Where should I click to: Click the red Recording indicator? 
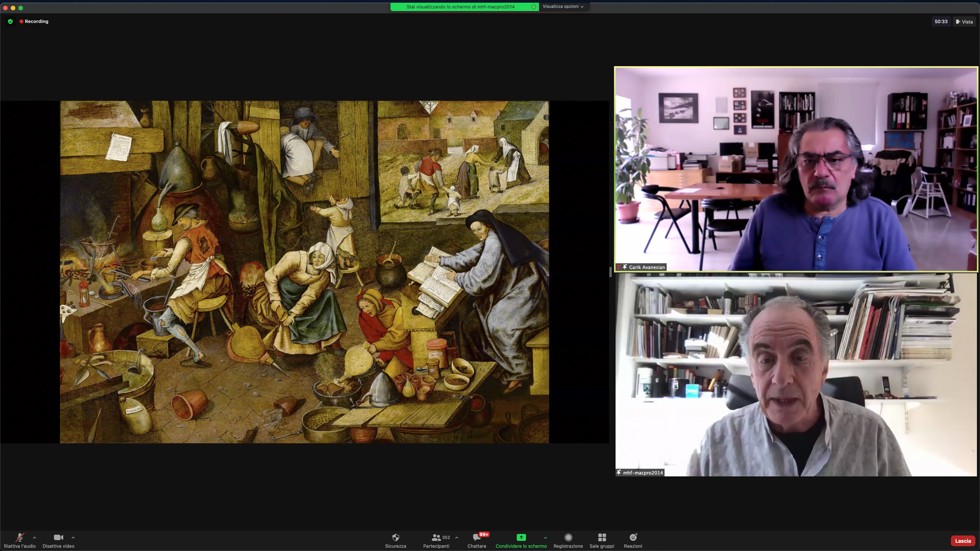[x=34, y=22]
